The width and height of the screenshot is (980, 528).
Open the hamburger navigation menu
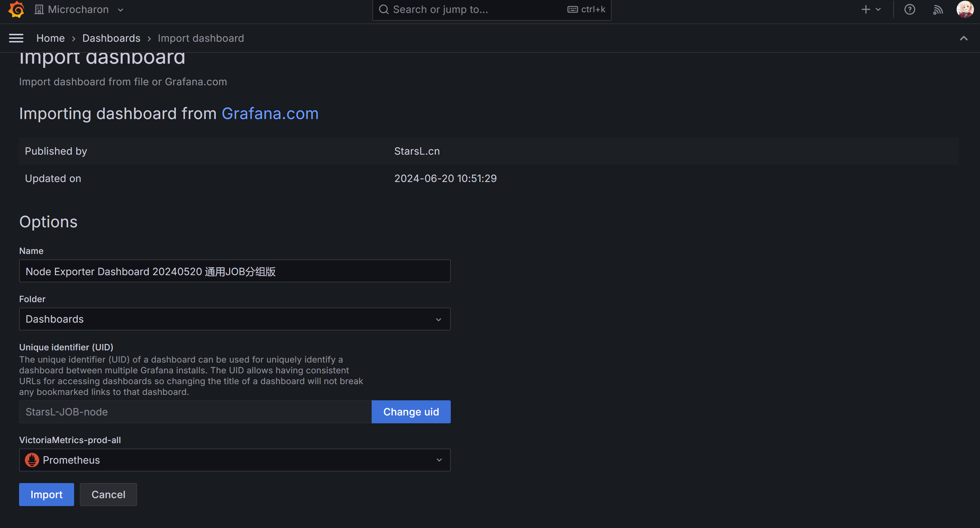[16, 38]
